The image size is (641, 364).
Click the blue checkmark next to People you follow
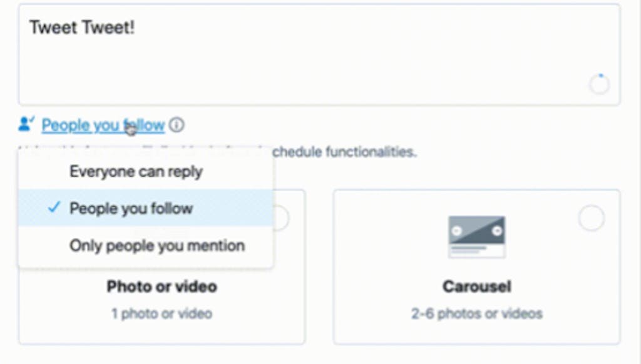54,208
